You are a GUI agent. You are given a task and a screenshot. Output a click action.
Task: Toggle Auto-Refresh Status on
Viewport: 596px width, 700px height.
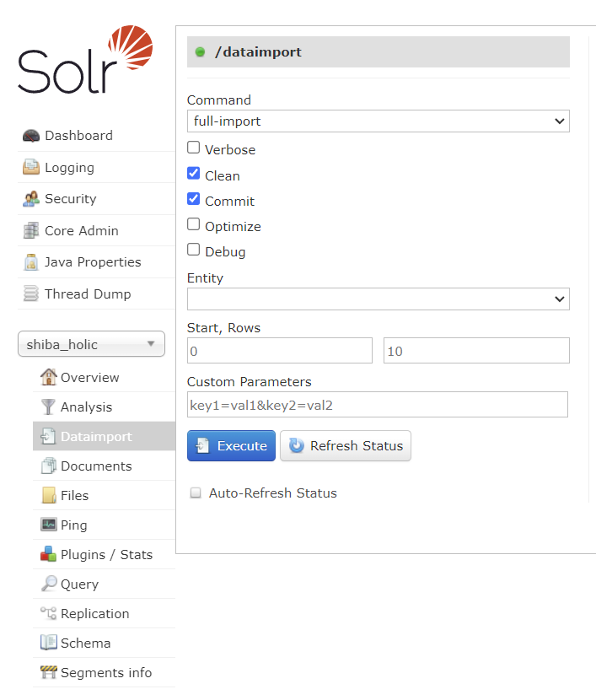coord(195,493)
